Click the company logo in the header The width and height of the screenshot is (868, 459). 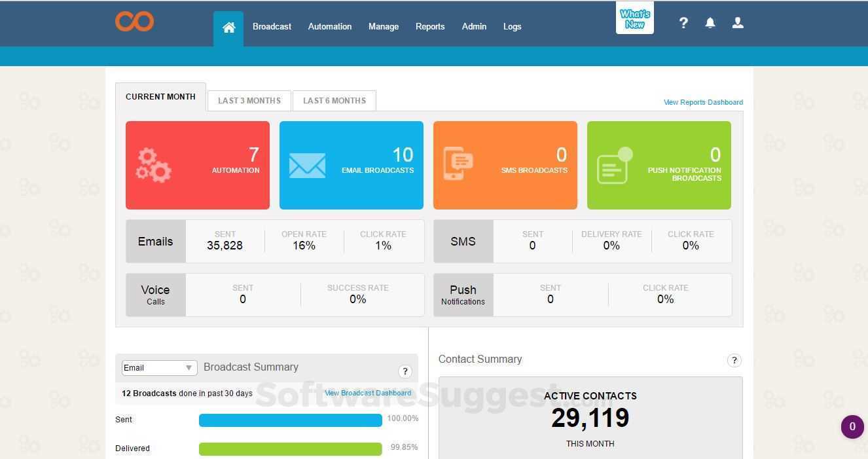pyautogui.click(x=134, y=21)
